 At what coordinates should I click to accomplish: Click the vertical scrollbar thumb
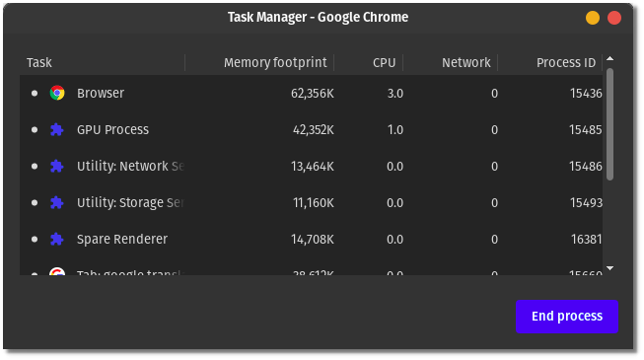click(x=609, y=124)
